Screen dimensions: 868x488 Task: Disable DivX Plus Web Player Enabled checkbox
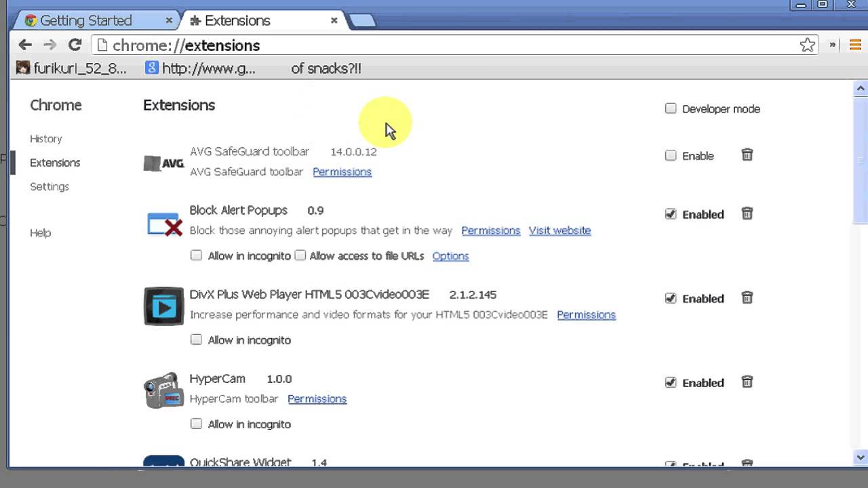(x=671, y=298)
